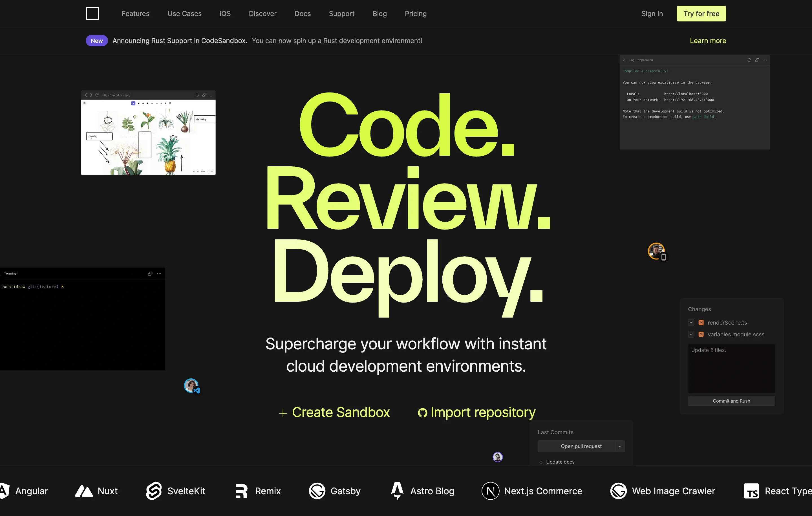Uncheck the renderScene.ts change entry

691,322
